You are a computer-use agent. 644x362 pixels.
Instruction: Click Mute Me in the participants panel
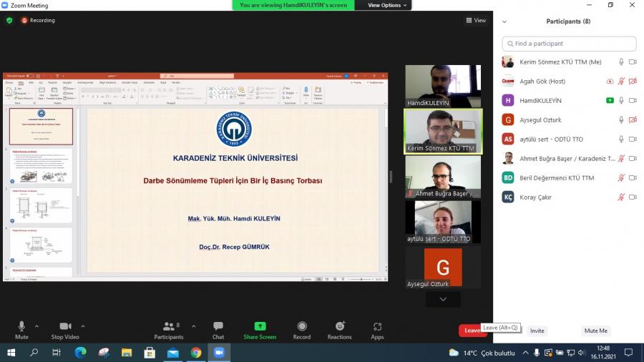coord(595,331)
